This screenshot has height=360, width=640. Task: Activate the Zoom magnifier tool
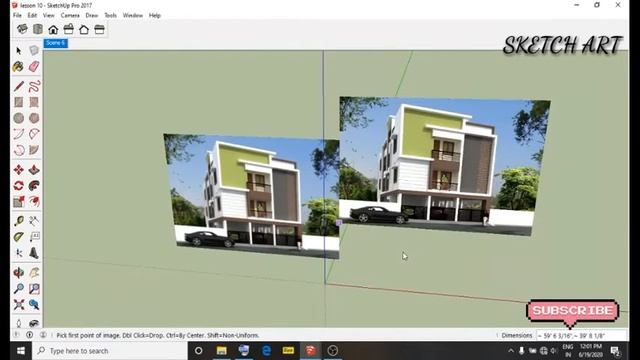18,289
